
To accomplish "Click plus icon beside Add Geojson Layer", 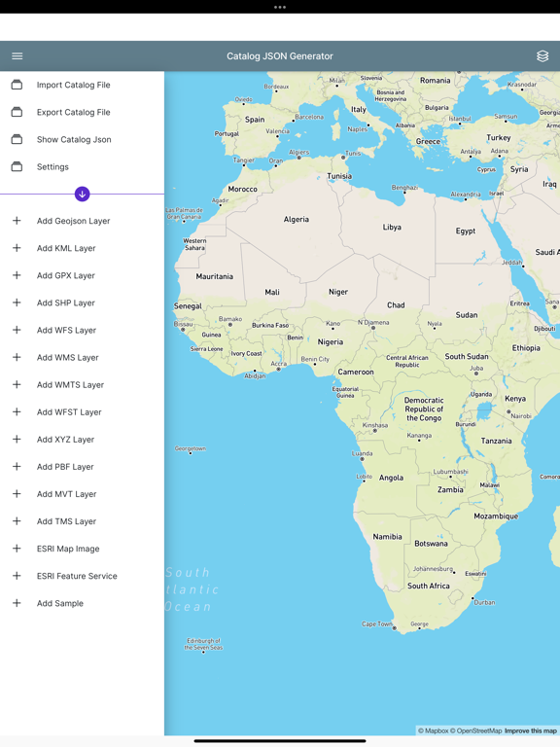I will point(17,221).
